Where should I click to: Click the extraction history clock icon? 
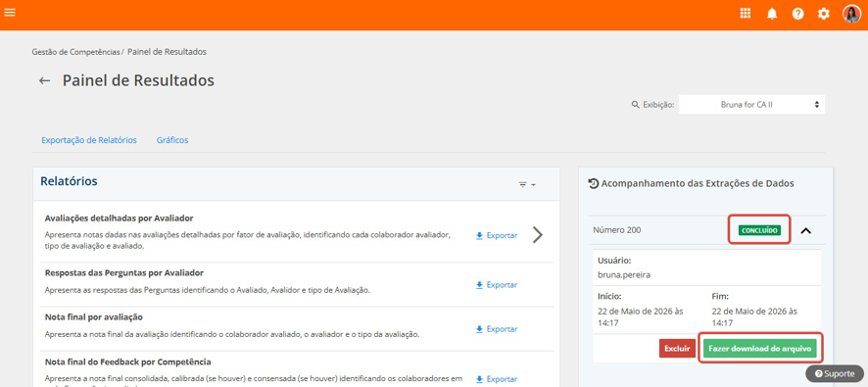point(593,184)
